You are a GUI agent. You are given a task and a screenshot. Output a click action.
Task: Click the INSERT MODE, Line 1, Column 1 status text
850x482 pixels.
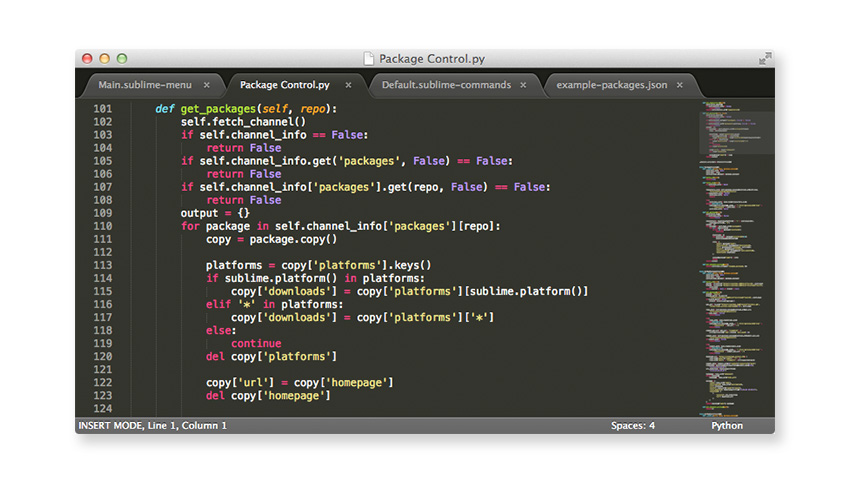[x=152, y=426]
